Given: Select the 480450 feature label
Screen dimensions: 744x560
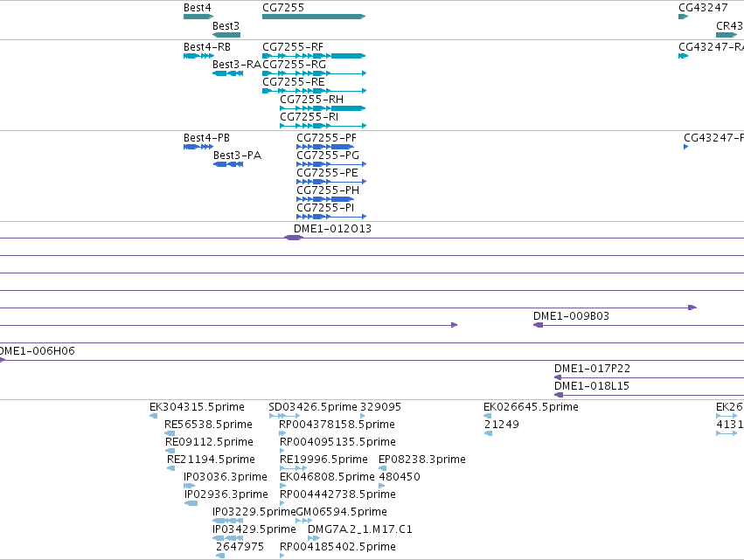Looking at the screenshot, I should pyautogui.click(x=400, y=476).
